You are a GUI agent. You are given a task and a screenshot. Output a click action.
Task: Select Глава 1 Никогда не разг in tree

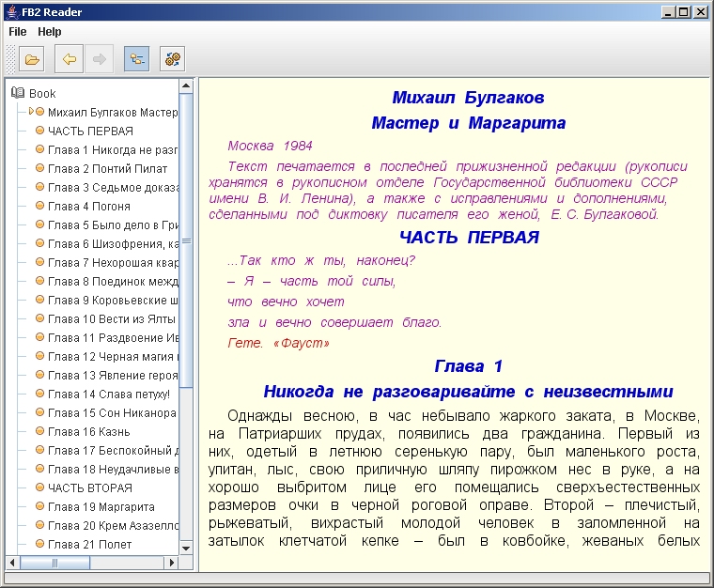113,149
